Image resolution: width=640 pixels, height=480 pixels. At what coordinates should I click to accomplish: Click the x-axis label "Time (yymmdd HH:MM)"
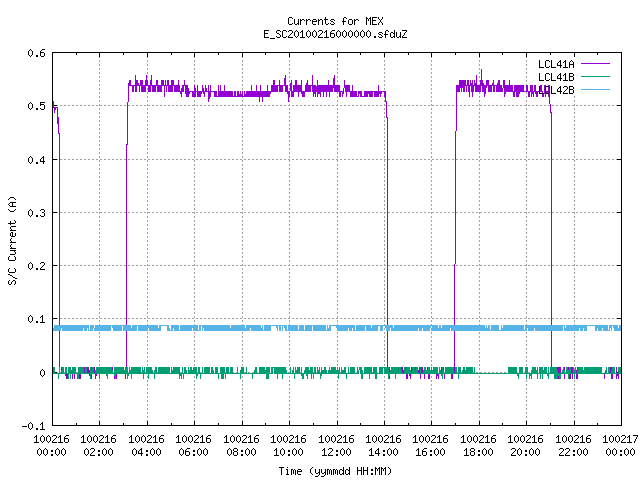click(335, 471)
